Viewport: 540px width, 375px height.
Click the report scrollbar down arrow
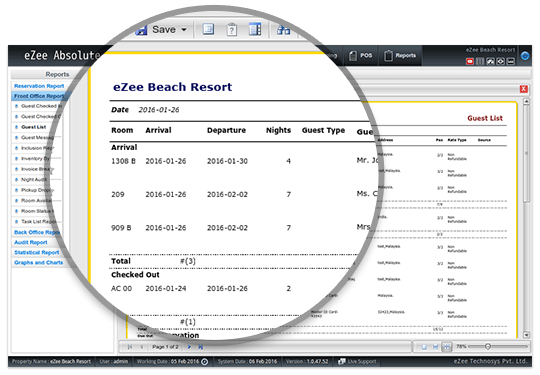click(x=526, y=335)
